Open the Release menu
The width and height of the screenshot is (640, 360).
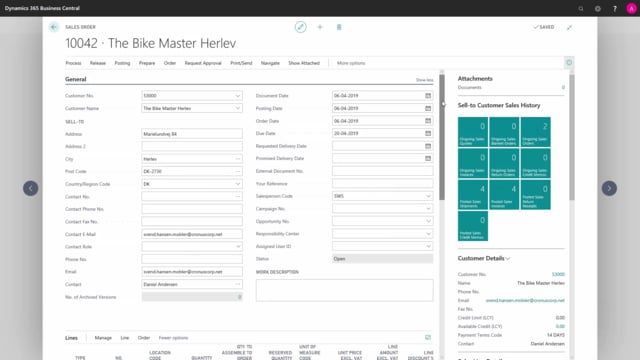(x=98, y=63)
